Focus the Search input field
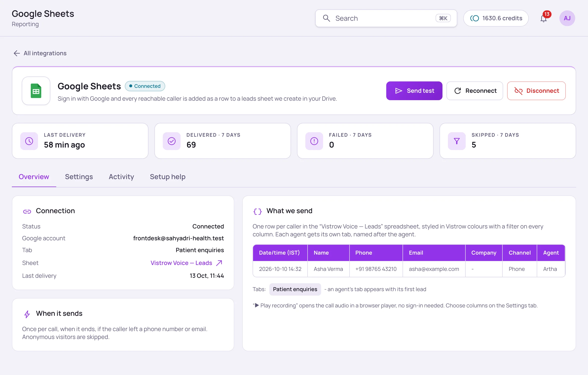 386,18
